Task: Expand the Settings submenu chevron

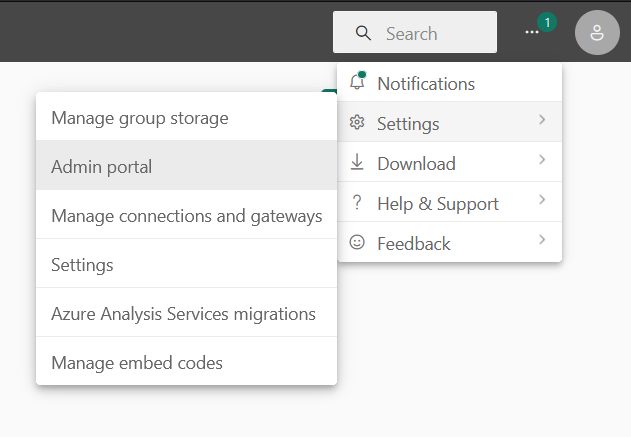Action: 542,120
